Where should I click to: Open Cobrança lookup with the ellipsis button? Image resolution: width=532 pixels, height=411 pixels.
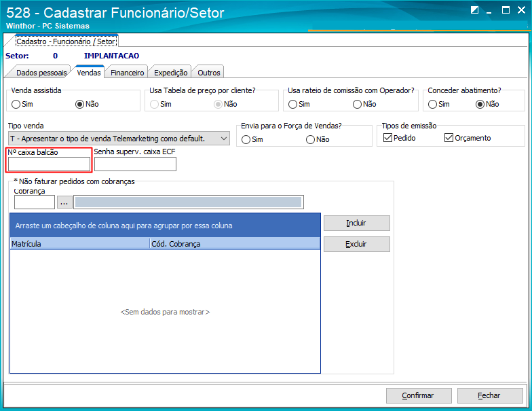64,202
